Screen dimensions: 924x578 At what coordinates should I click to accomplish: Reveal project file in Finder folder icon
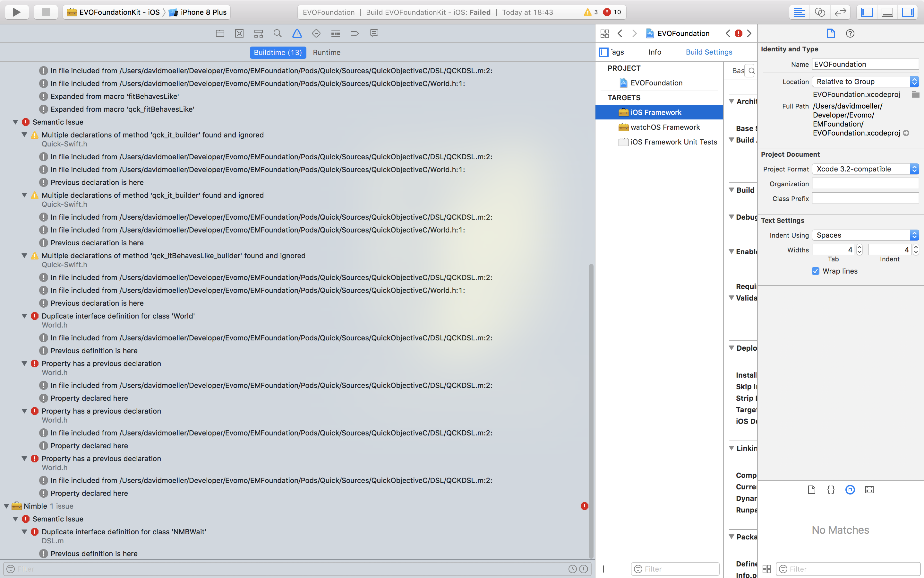coord(915,94)
